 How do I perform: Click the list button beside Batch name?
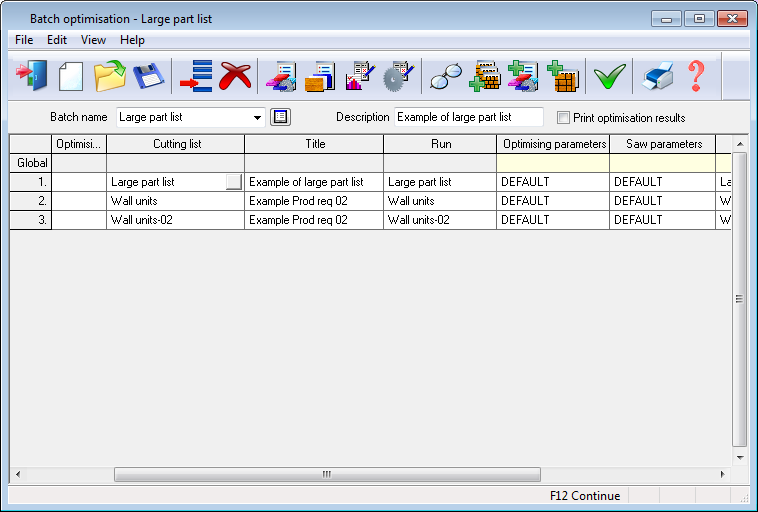(281, 117)
